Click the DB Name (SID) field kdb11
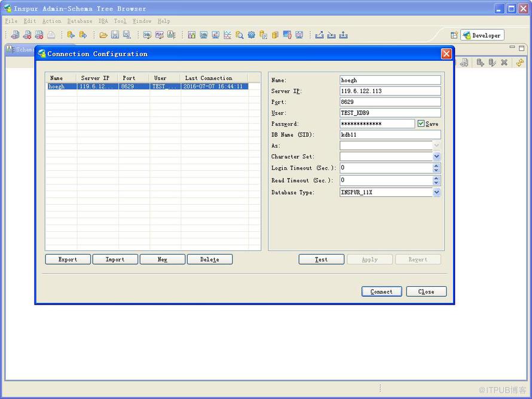532x399 pixels. tap(390, 134)
